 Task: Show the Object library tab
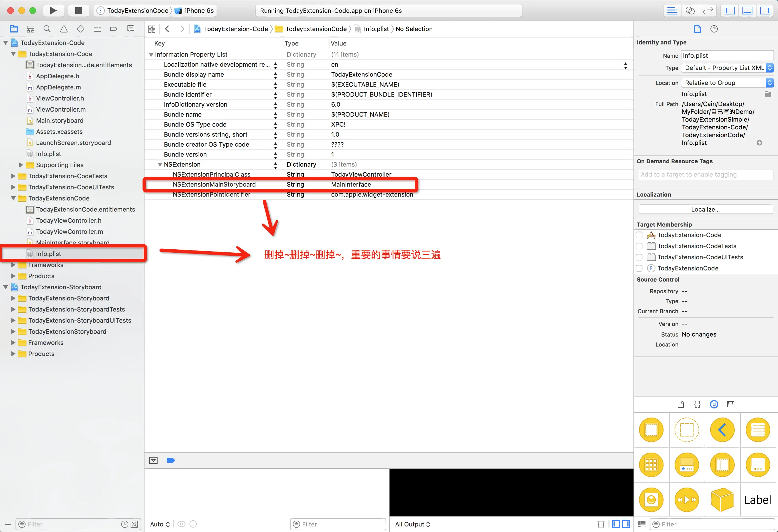tap(714, 404)
